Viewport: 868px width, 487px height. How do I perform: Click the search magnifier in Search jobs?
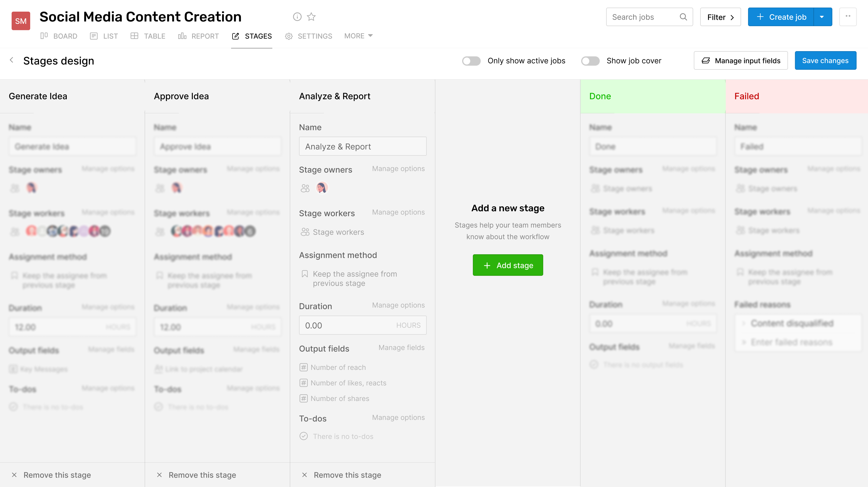pos(684,17)
